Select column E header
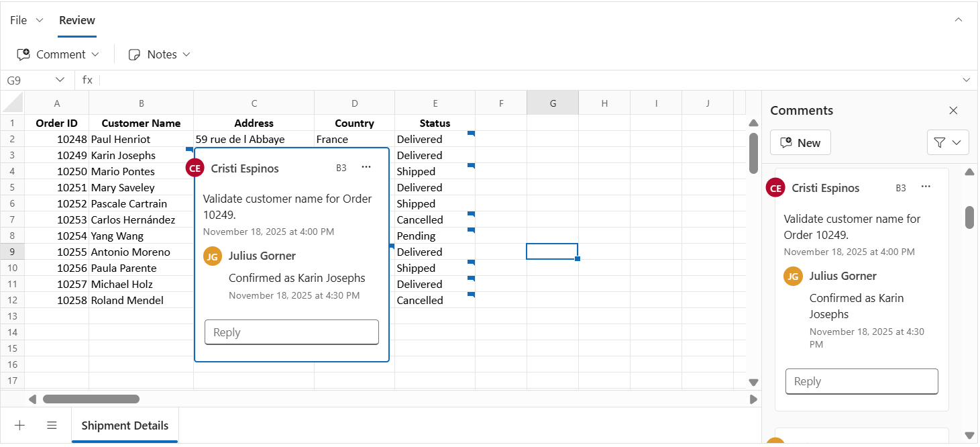980x447 pixels. click(x=435, y=103)
